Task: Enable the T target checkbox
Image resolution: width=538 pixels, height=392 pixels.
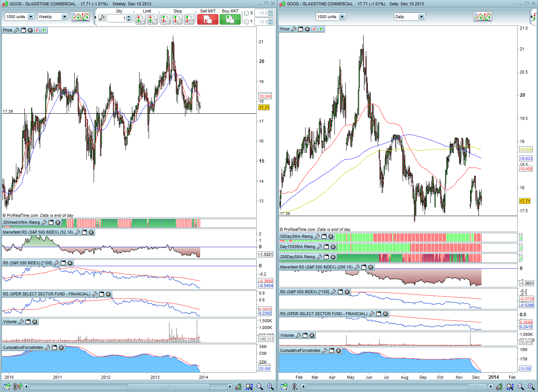Action: (x=246, y=22)
